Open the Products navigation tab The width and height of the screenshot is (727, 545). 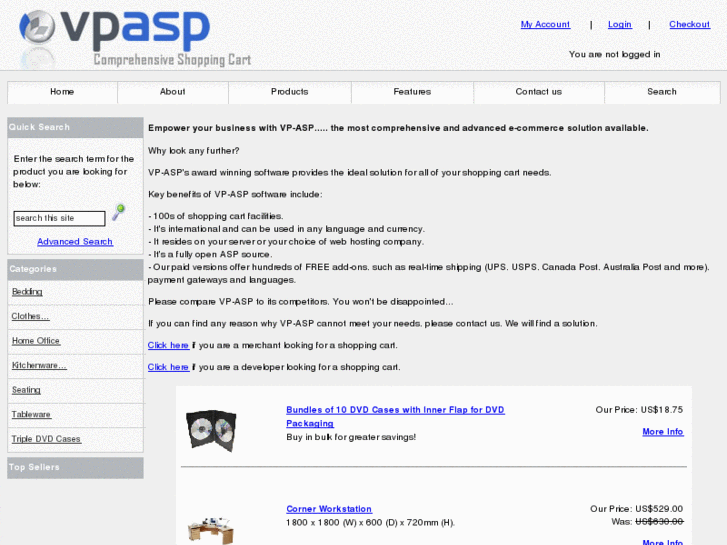coord(290,92)
